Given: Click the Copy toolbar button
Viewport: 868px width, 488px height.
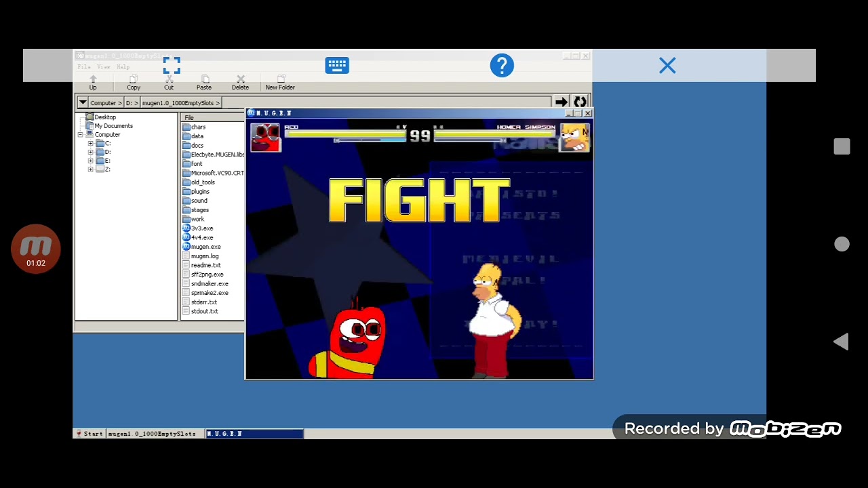Looking at the screenshot, I should click(x=134, y=83).
